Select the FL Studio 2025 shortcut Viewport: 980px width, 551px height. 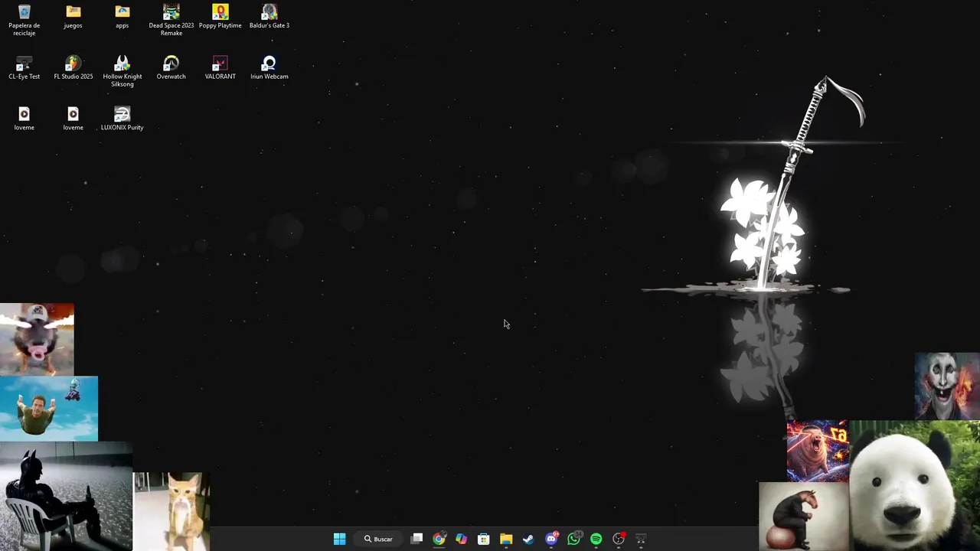point(73,68)
